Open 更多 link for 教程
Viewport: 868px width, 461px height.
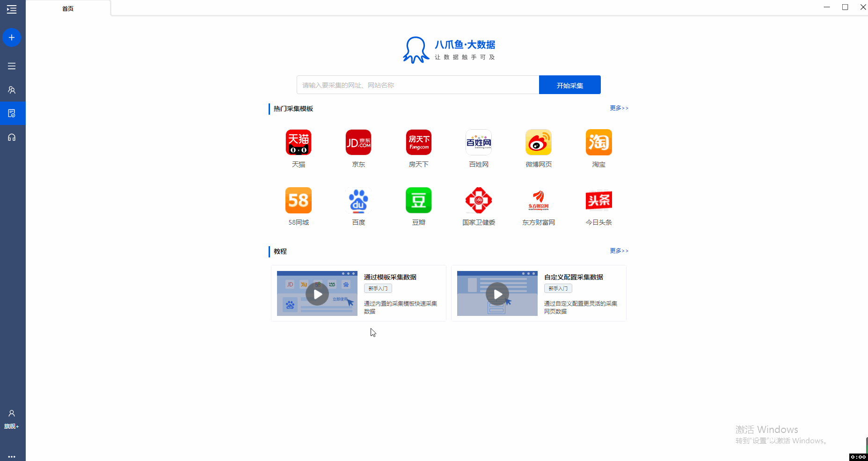619,251
